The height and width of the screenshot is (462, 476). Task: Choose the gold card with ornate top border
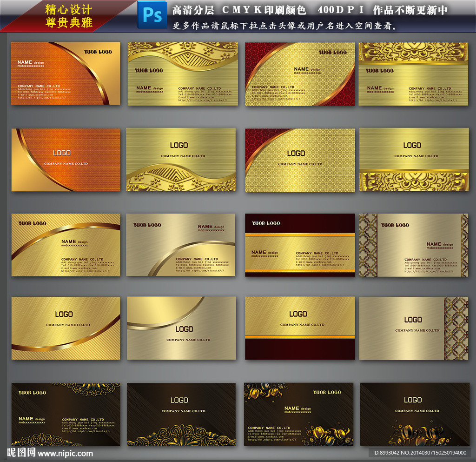point(413,74)
